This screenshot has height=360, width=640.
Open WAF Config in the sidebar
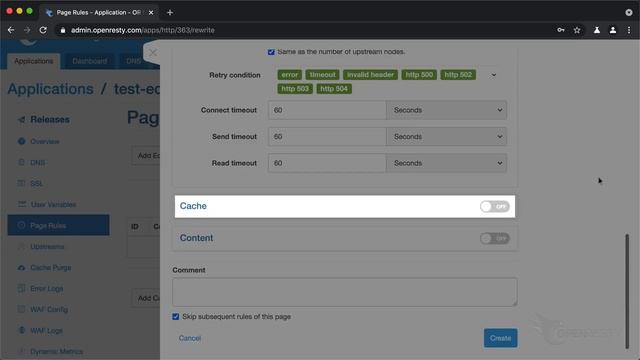[49, 309]
